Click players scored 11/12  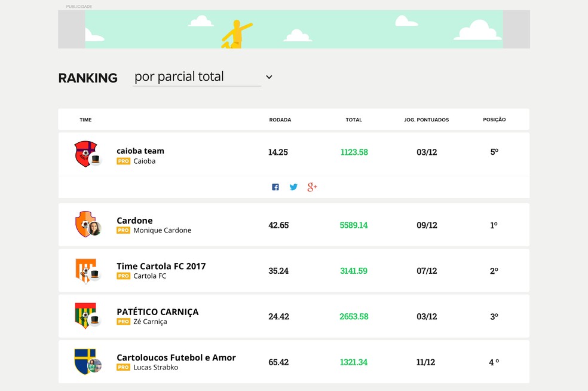click(425, 362)
